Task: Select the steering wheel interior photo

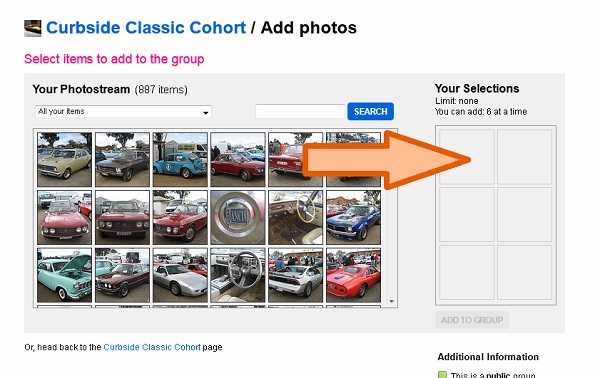Action: pyautogui.click(x=238, y=275)
